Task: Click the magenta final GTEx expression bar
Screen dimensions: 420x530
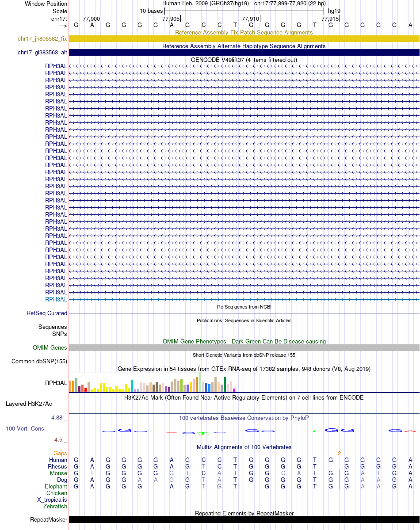Action: [x=234, y=390]
